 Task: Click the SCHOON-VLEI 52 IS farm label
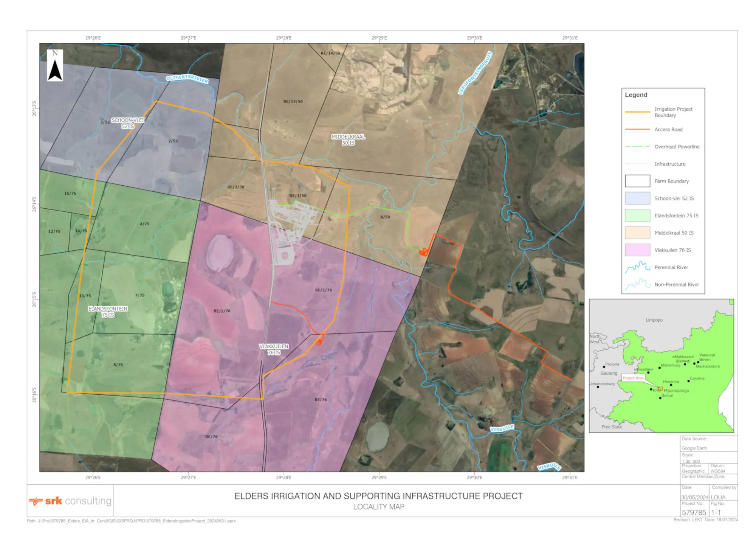point(128,123)
